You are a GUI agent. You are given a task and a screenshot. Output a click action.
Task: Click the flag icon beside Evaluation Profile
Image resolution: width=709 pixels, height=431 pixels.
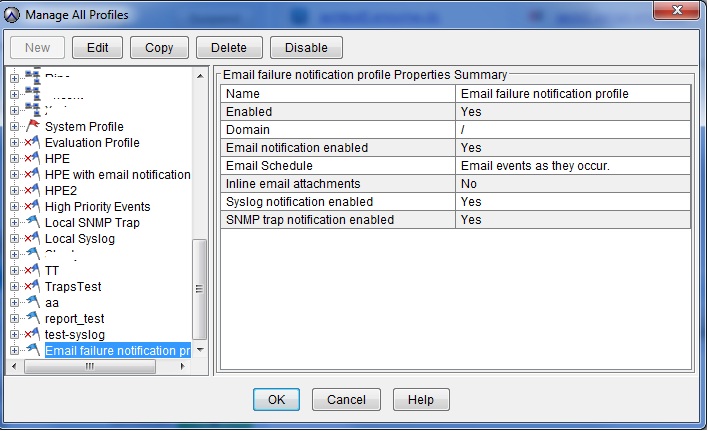pyautogui.click(x=32, y=142)
